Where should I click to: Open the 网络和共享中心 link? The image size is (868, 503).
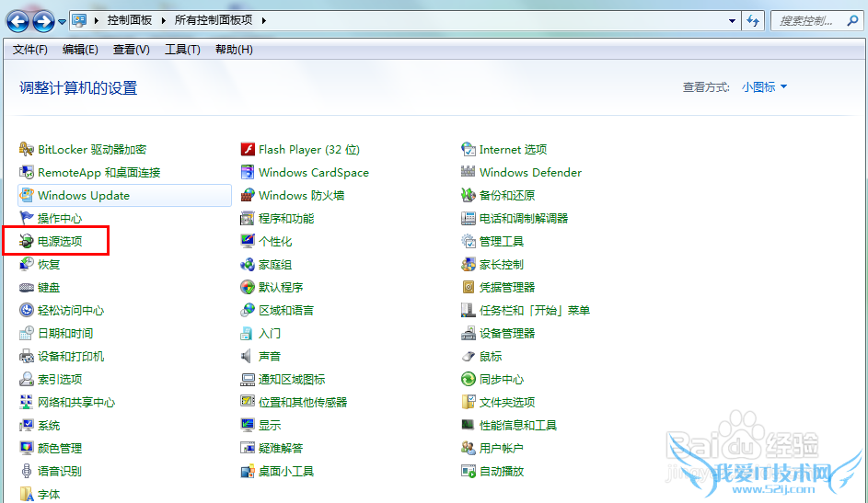[x=76, y=403]
